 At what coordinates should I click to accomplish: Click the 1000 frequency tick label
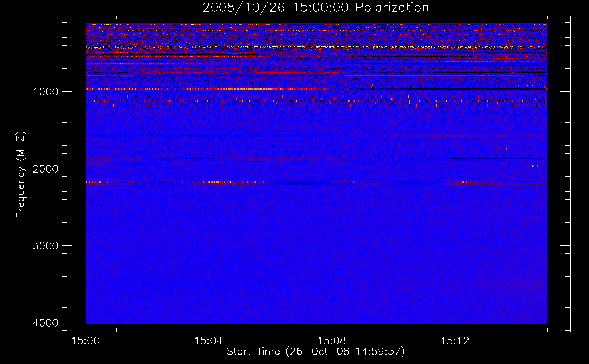pos(46,91)
